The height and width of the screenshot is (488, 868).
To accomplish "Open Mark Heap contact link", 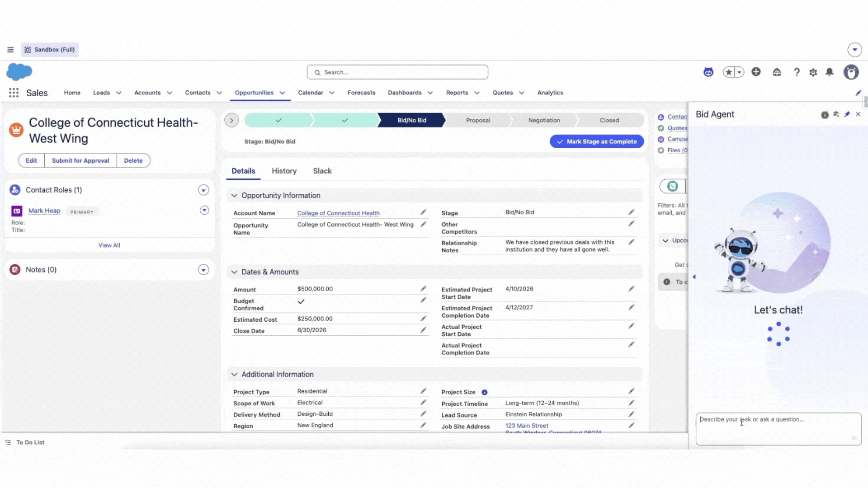I will (x=44, y=211).
